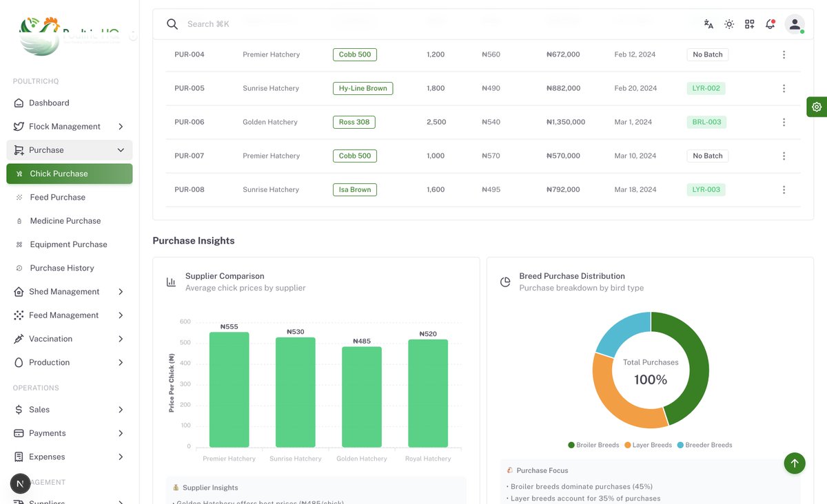The height and width of the screenshot is (504, 827).
Task: Open Feed Purchase menu item
Action: (70, 197)
